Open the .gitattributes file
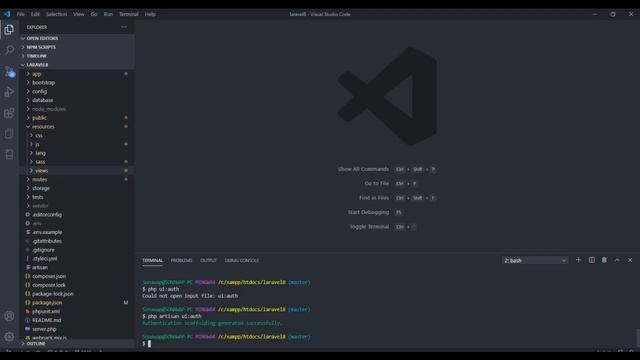Image resolution: width=640 pixels, height=360 pixels. (77, 241)
